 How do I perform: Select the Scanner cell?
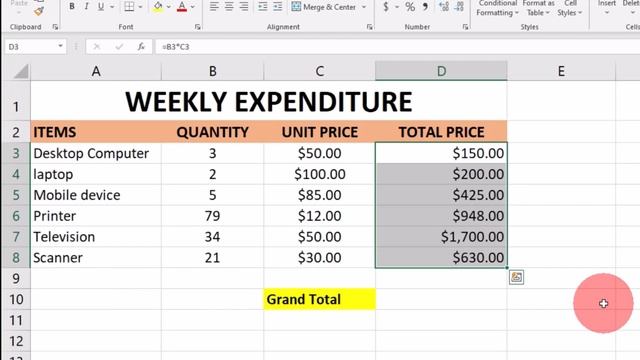[96, 258]
